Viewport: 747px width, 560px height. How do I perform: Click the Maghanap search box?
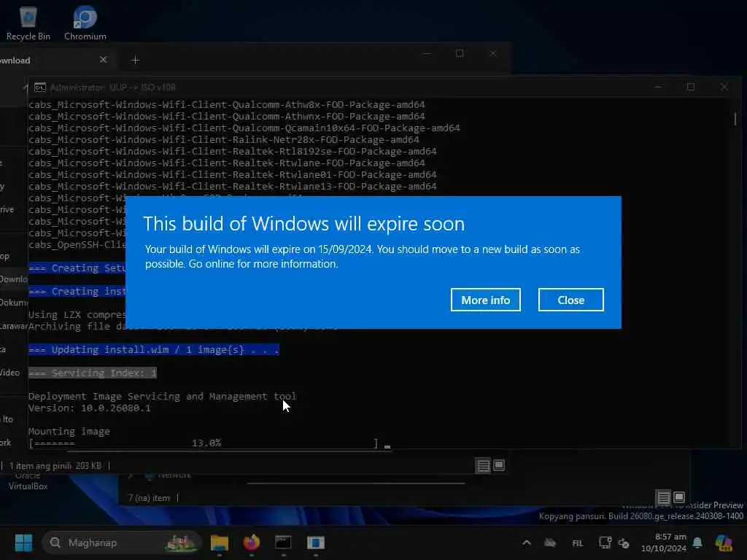pos(122,542)
